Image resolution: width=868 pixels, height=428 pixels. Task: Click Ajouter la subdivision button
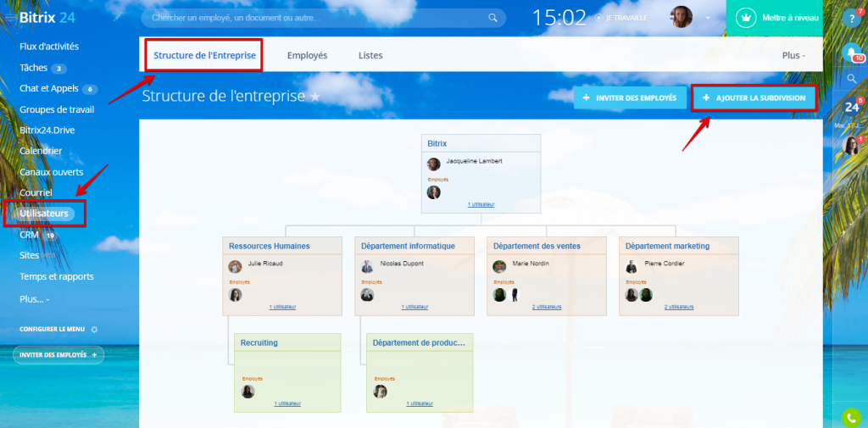755,98
